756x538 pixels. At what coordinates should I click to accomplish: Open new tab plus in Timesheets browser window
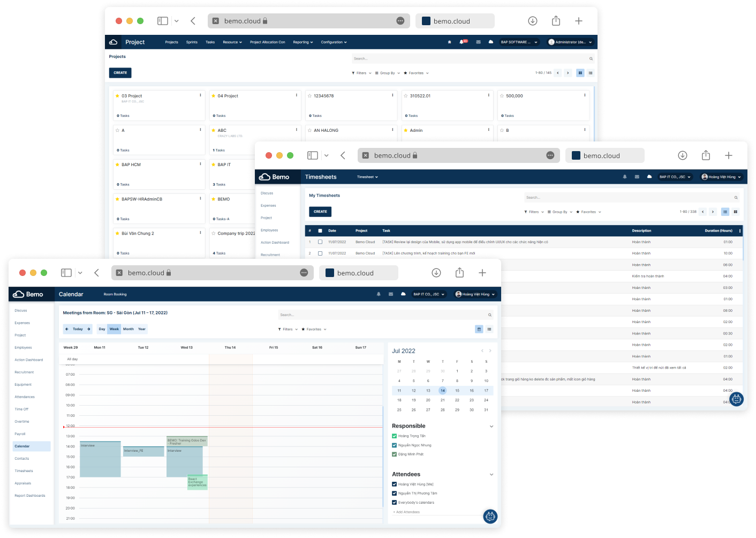729,155
